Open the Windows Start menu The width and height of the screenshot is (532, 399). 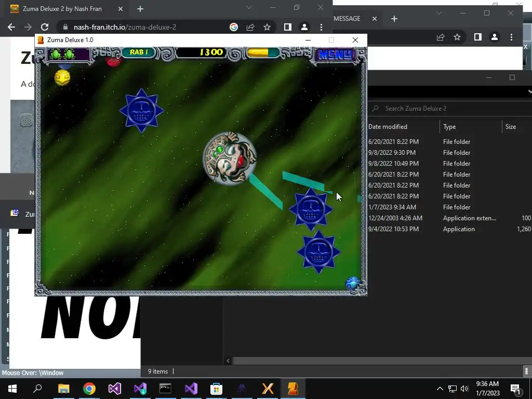(x=12, y=389)
